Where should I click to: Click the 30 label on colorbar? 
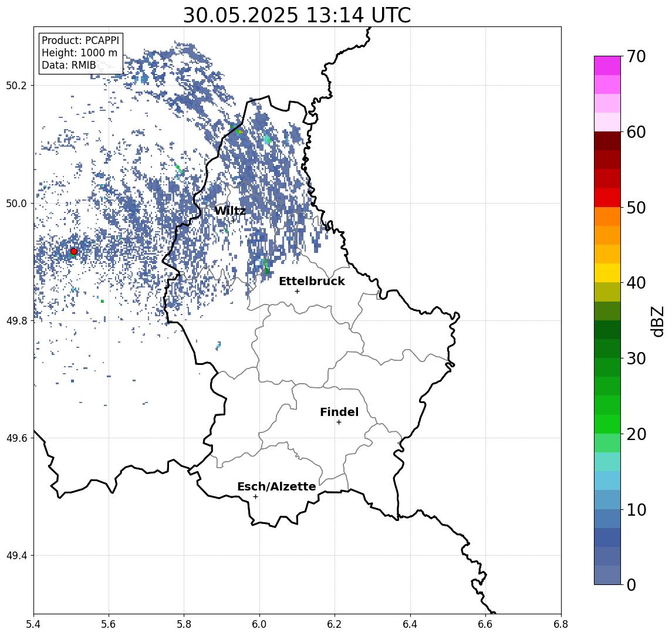636,358
